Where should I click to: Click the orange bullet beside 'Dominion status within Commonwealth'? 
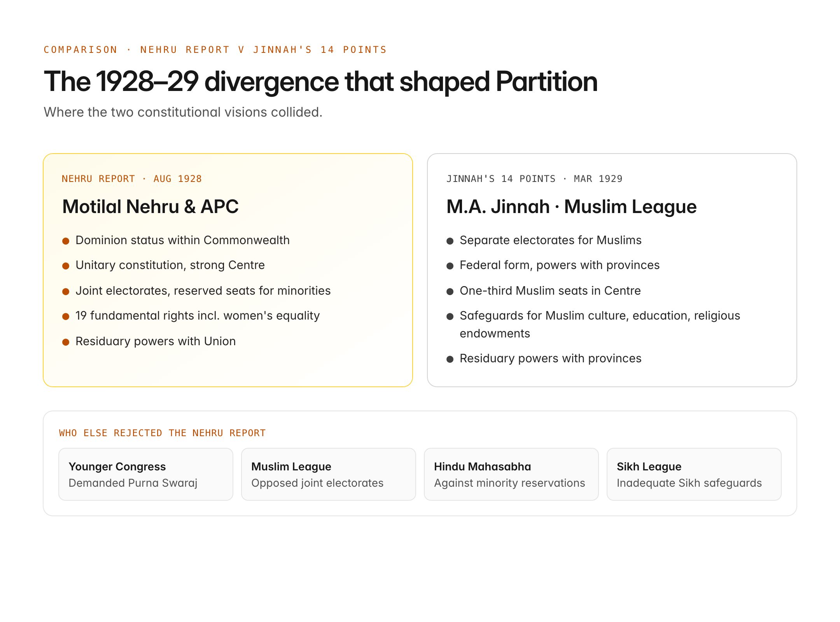[66, 240]
